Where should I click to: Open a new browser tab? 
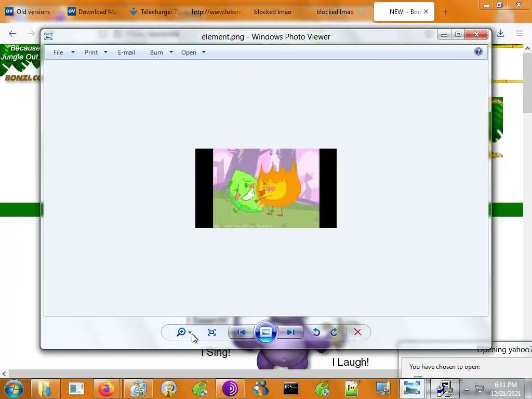445,12
